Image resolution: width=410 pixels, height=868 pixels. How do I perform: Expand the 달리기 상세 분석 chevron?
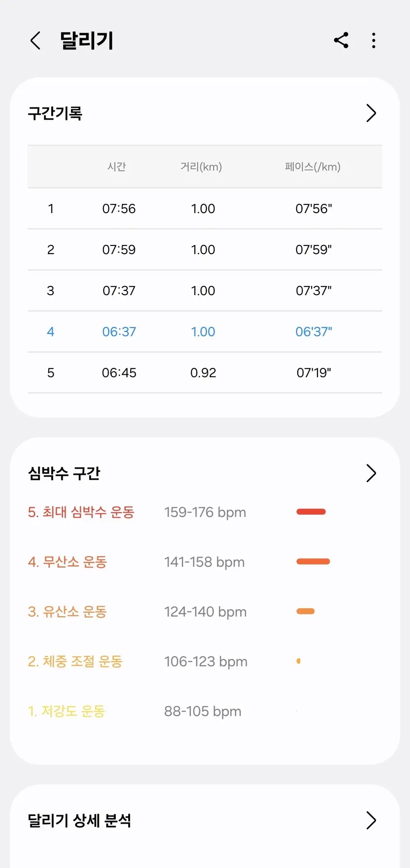pos(370,820)
